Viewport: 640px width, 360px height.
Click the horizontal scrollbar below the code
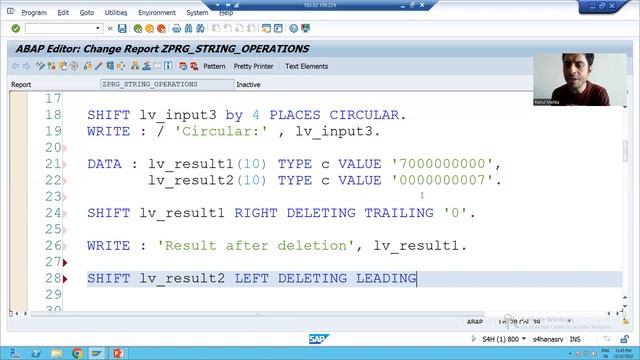coord(258,314)
